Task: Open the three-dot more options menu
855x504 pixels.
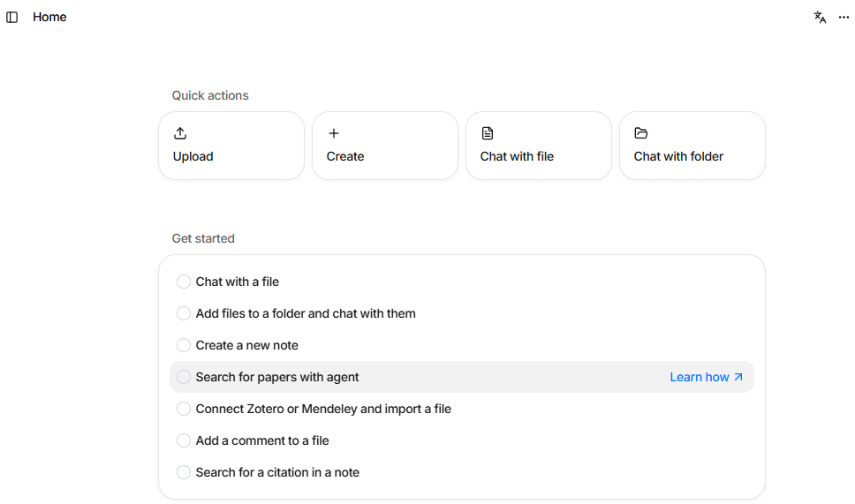Action: 844,17
